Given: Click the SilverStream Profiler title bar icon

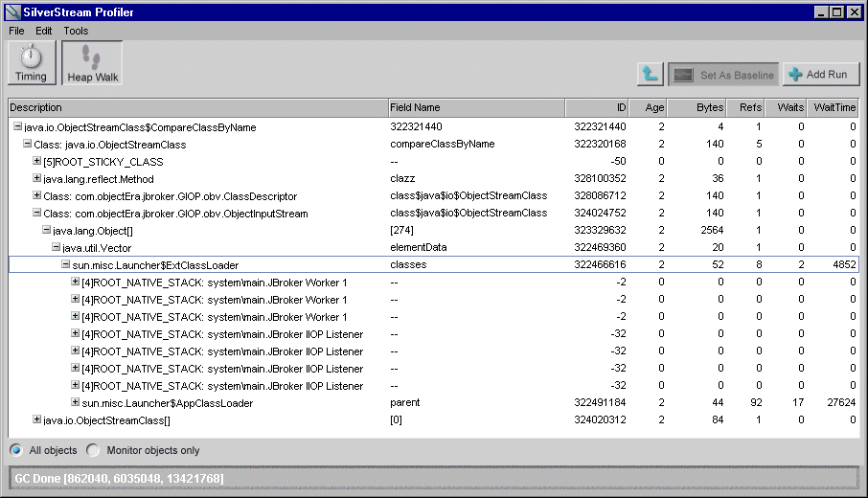Looking at the screenshot, I should click(12, 11).
